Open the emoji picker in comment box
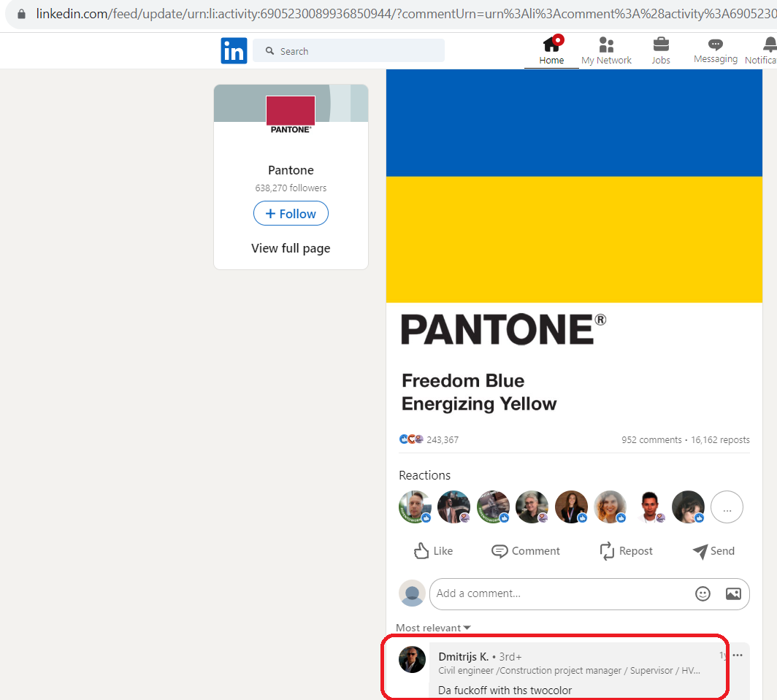 point(703,593)
